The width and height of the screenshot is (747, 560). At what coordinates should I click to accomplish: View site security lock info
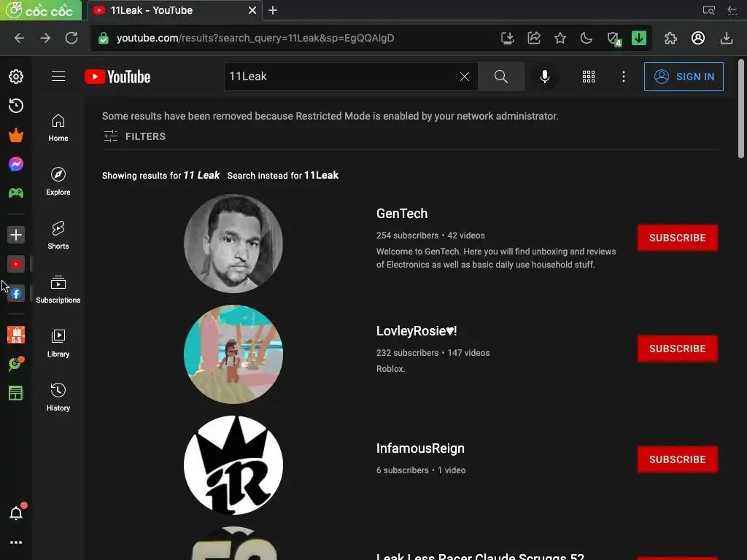click(104, 38)
